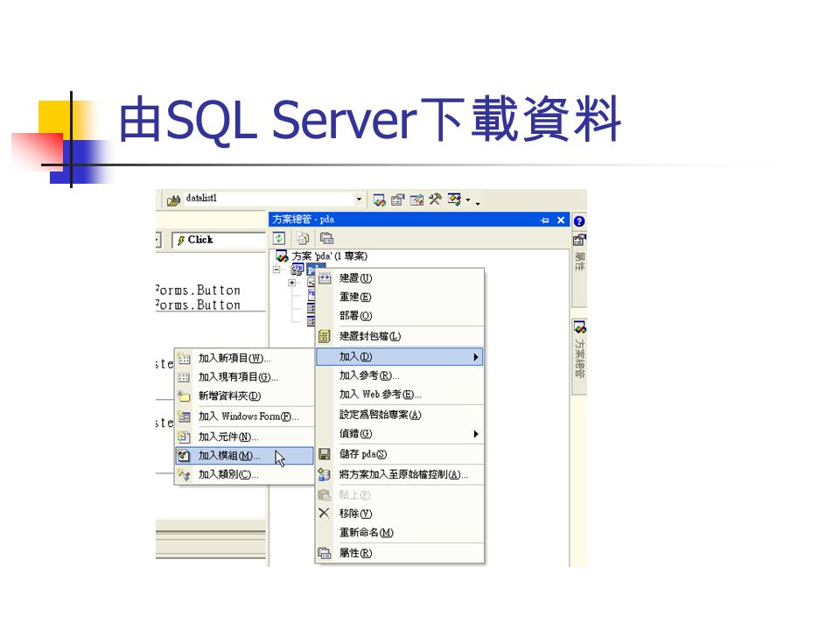Select the 方案 'pda' (1 專案) tree row
The width and height of the screenshot is (840, 630).
[321, 256]
